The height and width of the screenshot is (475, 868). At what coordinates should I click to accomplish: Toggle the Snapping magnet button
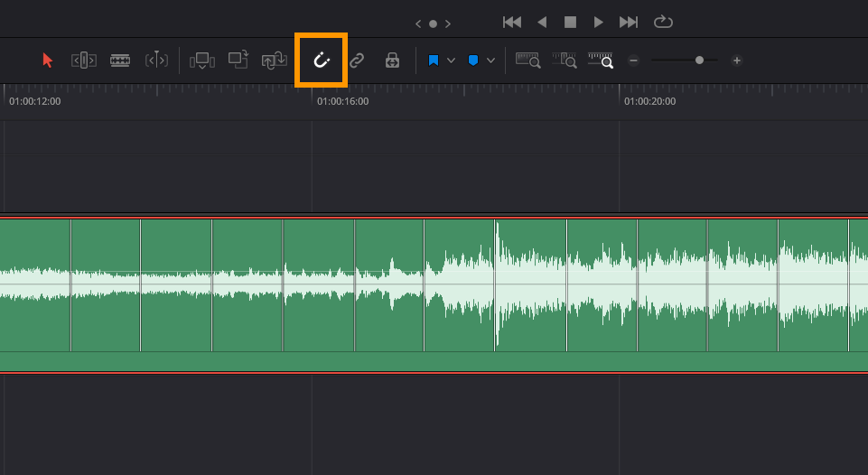point(322,61)
